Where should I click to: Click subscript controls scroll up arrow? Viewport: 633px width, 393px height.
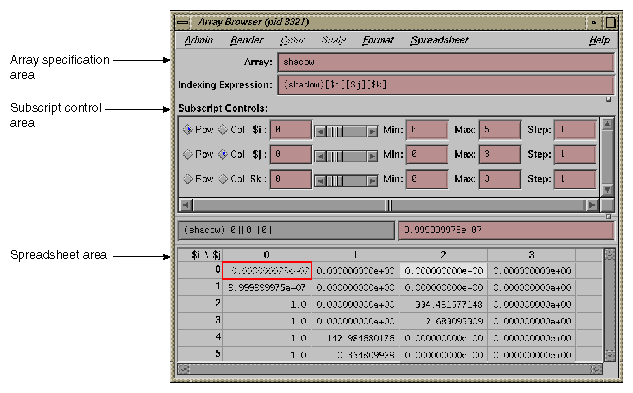pyautogui.click(x=607, y=124)
